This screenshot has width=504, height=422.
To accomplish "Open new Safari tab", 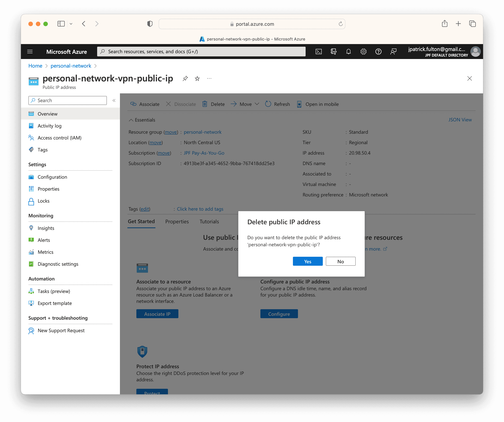I will coord(458,24).
